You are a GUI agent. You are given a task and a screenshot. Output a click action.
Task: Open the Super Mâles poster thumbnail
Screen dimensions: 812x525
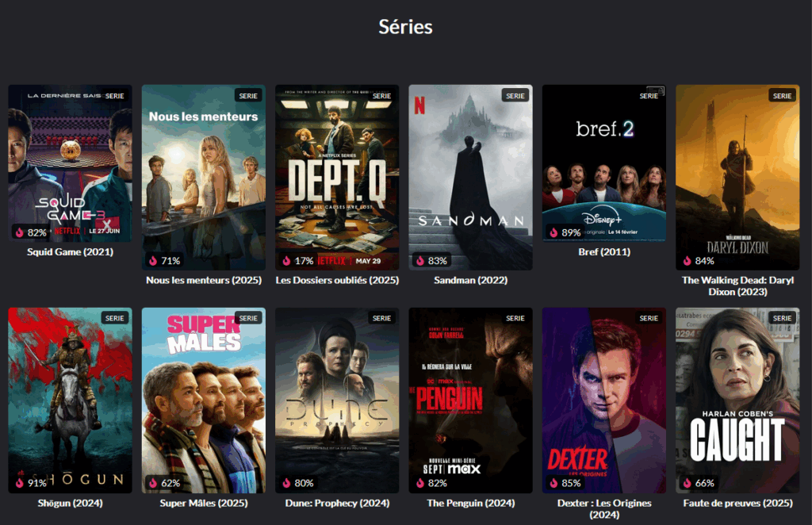click(204, 400)
